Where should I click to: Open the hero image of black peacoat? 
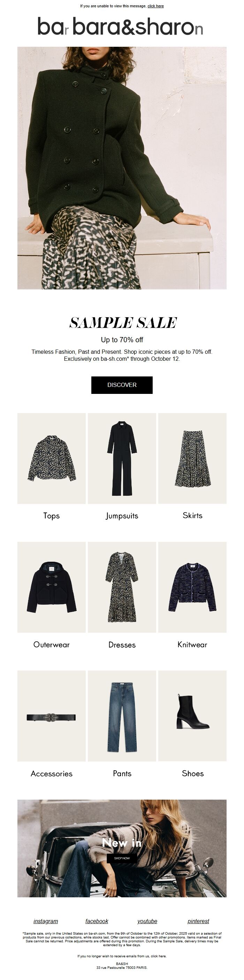point(122,168)
